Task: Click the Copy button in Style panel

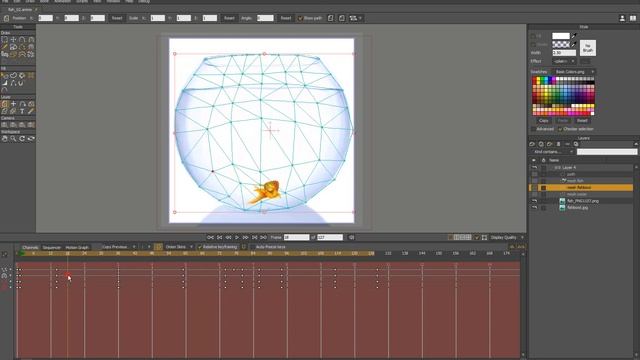Action: pos(543,121)
